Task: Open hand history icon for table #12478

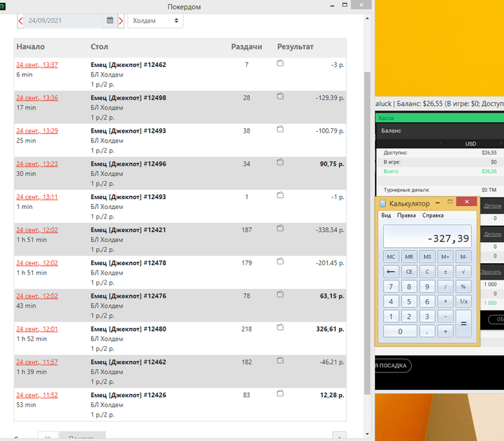Action: point(280,261)
